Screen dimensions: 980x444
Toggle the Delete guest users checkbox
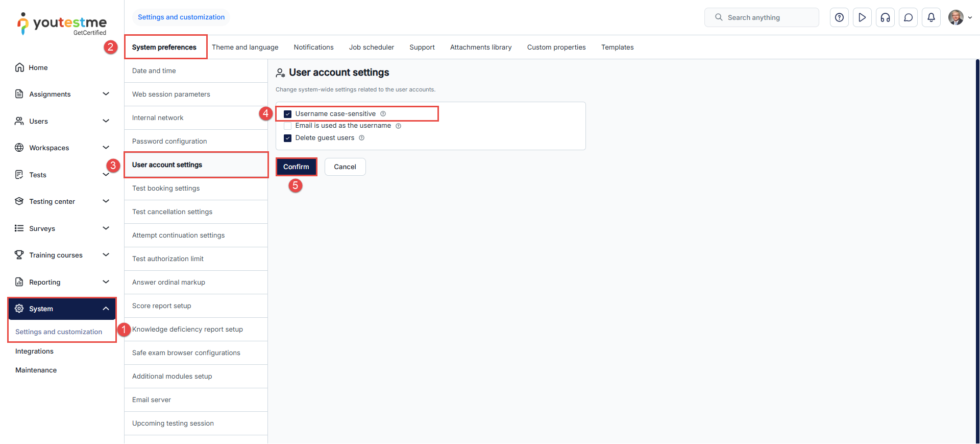(x=288, y=138)
